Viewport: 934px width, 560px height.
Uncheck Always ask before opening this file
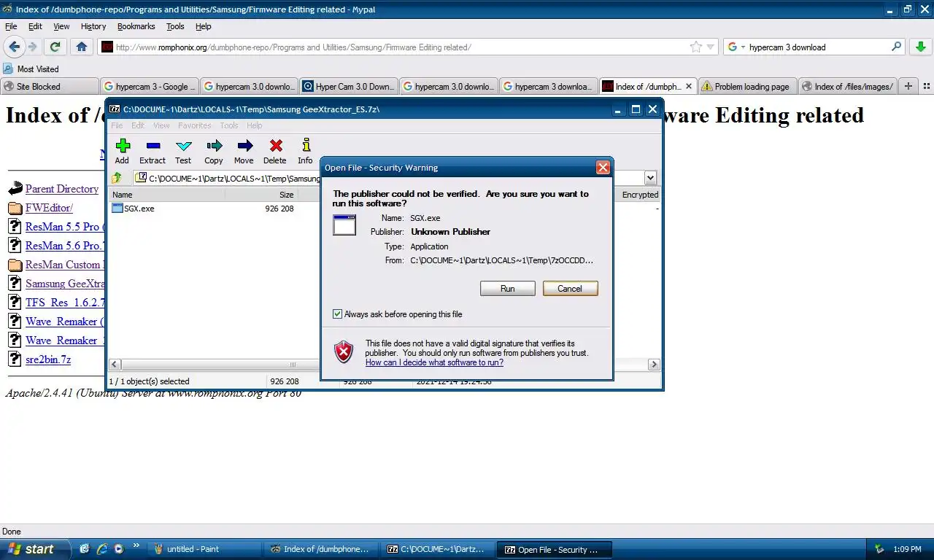coord(337,314)
